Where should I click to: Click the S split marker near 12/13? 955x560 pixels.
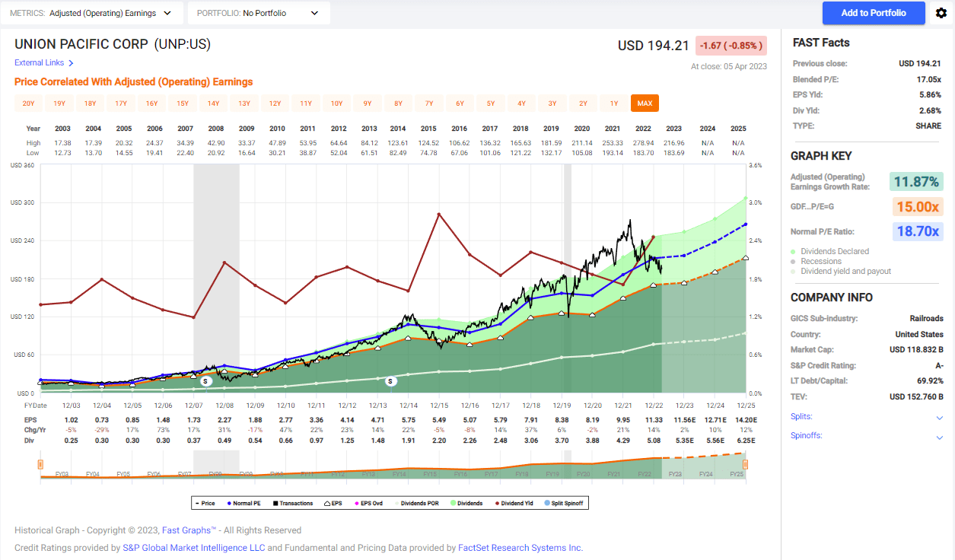[390, 380]
